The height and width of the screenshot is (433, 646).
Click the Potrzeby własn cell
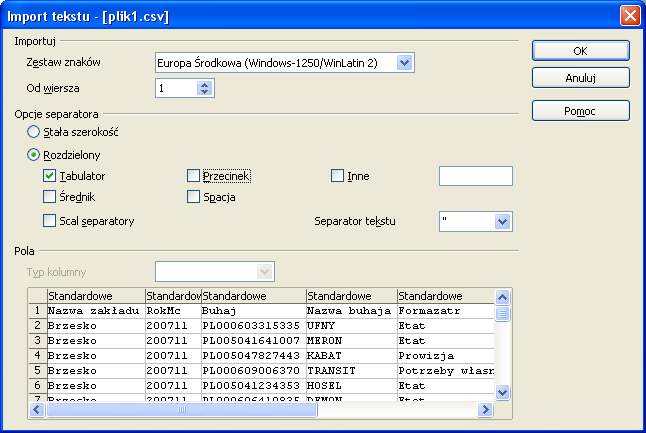click(446, 370)
